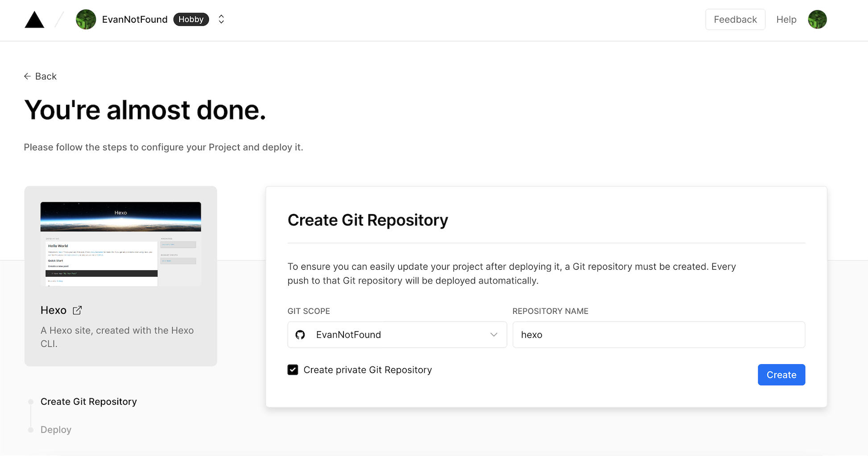This screenshot has height=456, width=868.
Task: Click the 'GIT SCOPE' label
Action: (309, 311)
